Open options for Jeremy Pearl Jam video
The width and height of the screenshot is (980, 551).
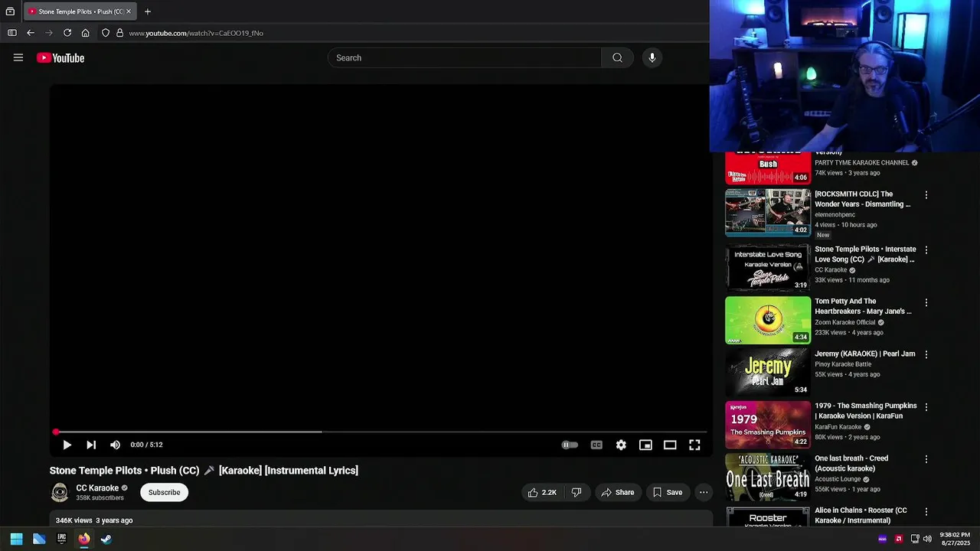(x=926, y=354)
